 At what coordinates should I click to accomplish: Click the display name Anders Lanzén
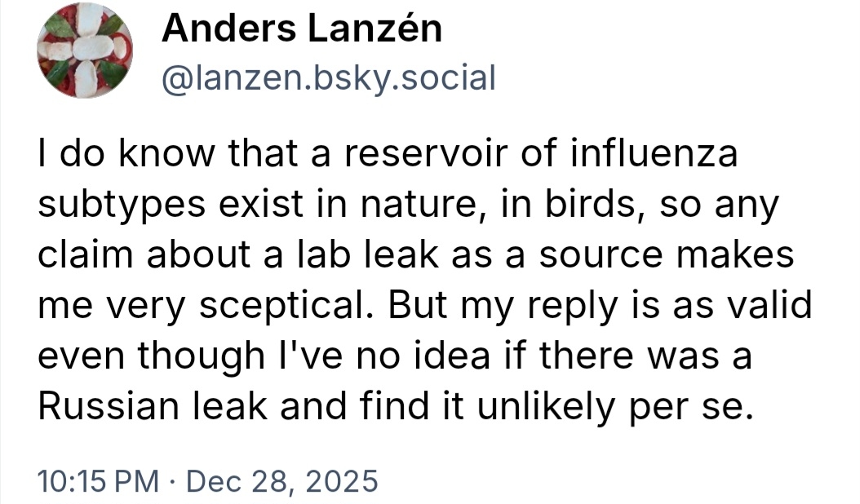(302, 30)
